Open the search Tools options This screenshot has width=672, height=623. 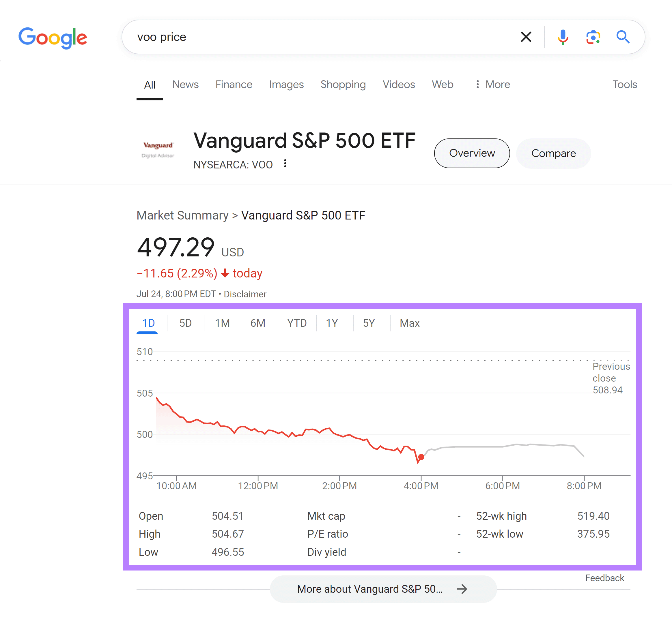(x=624, y=85)
